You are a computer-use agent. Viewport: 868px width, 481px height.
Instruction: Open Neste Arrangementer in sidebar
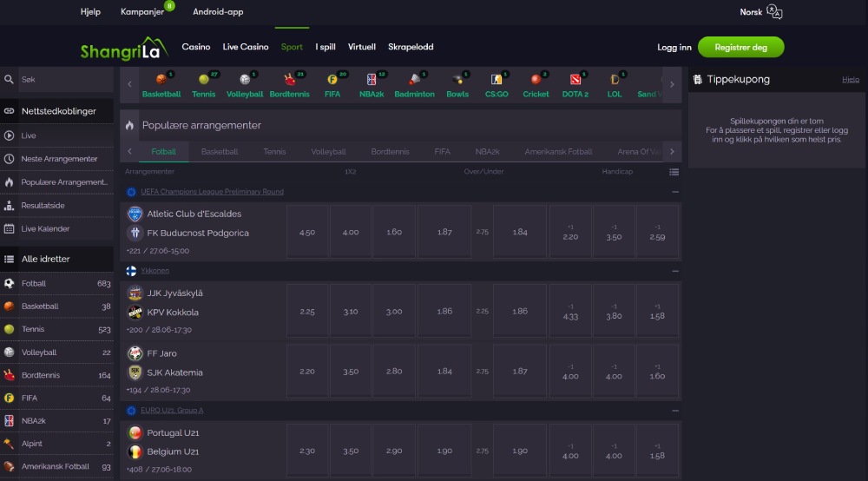coord(56,159)
